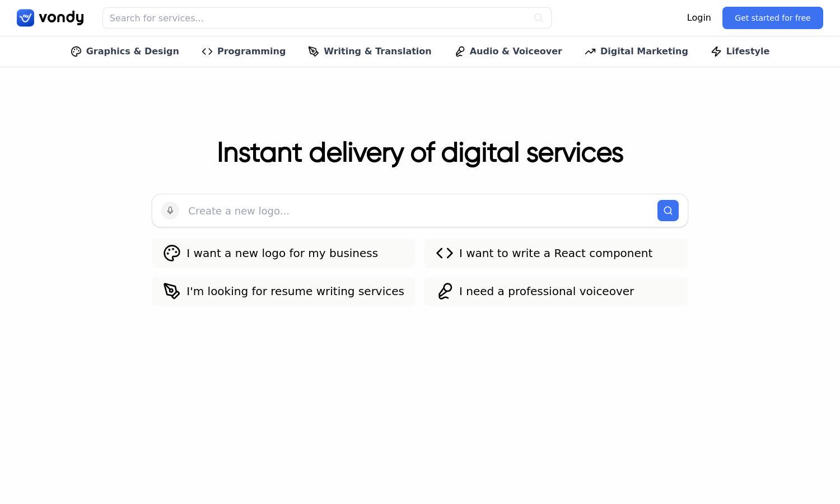Click the palette icon in logo suggestion
Screen dimensions: 840x504
click(x=172, y=253)
